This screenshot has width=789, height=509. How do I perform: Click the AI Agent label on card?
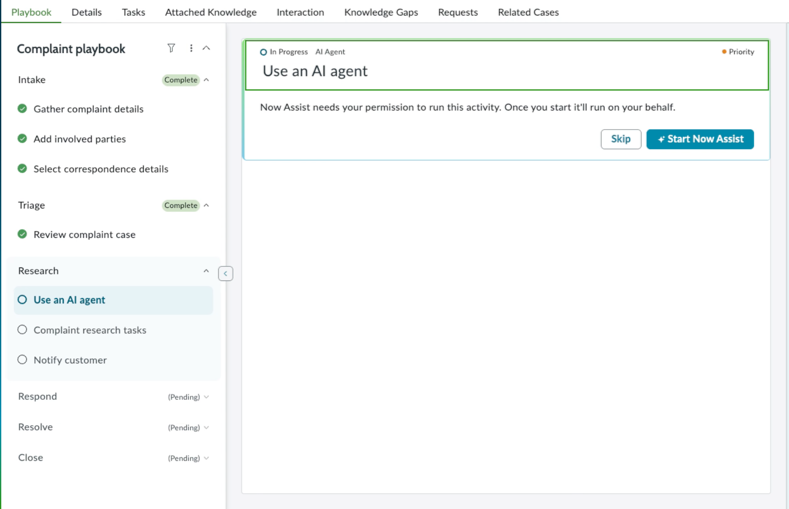pos(330,52)
